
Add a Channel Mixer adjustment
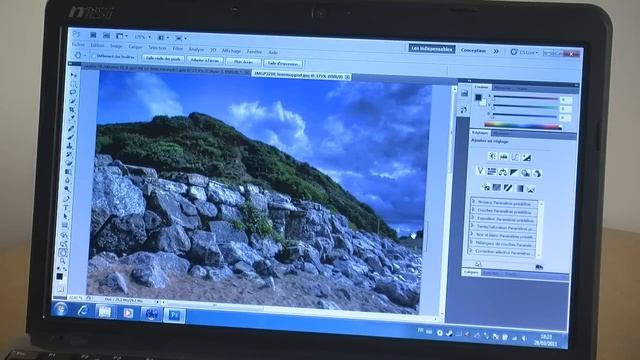[x=537, y=173]
